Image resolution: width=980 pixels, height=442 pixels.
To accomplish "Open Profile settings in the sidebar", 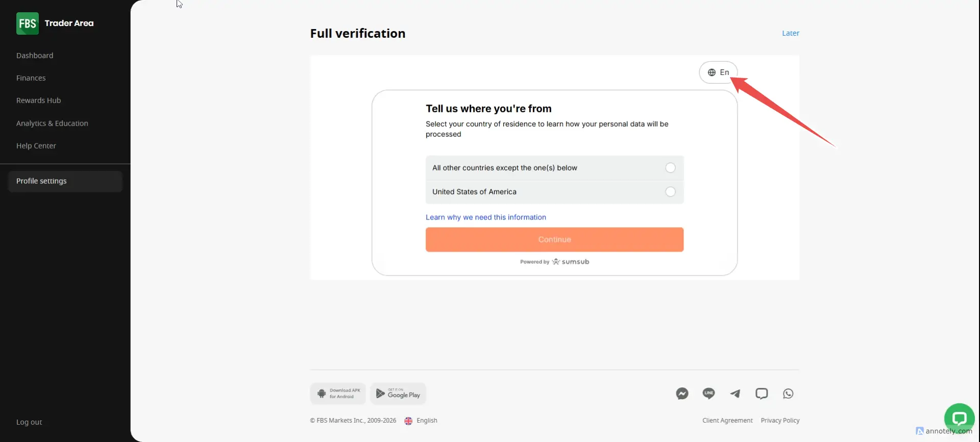I will 41,181.
